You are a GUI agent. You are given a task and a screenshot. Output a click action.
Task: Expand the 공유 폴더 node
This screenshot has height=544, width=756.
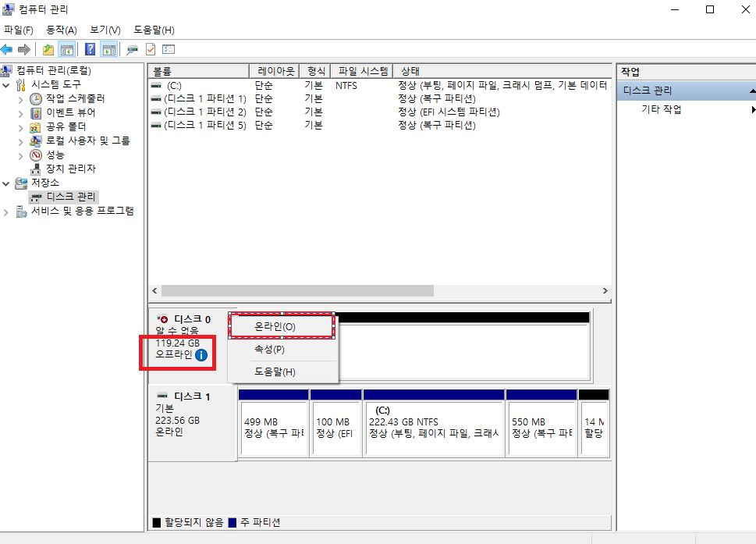20,128
